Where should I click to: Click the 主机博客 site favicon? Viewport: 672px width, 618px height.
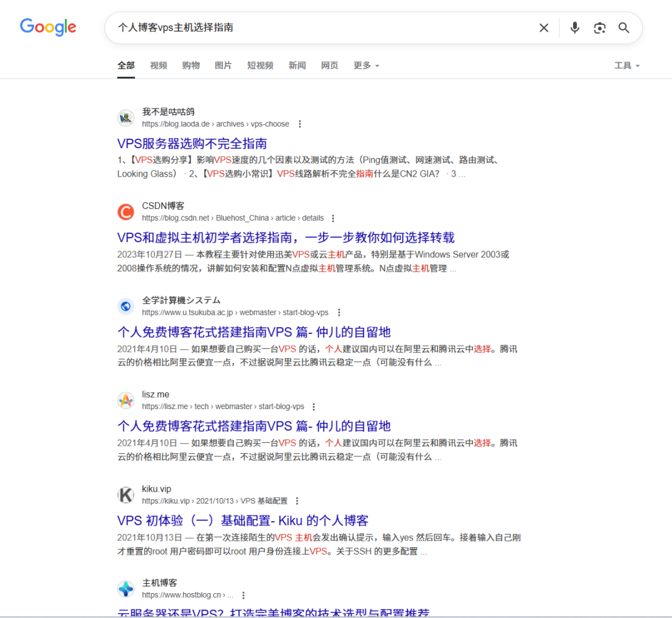coord(126,589)
